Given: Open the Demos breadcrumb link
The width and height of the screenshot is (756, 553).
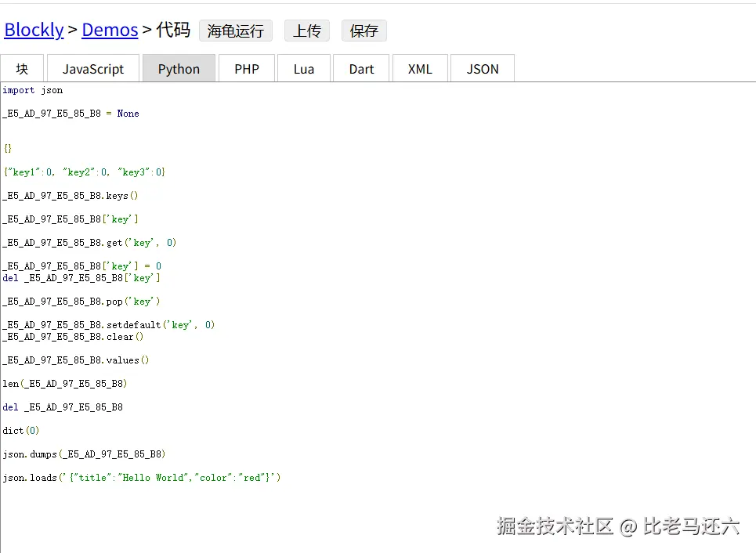Looking at the screenshot, I should [x=110, y=31].
